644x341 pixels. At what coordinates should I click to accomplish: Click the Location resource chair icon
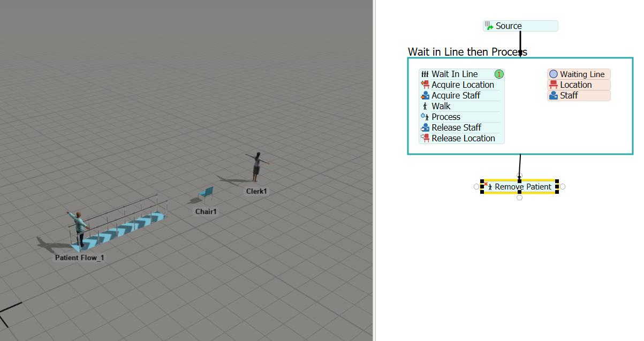coord(554,85)
